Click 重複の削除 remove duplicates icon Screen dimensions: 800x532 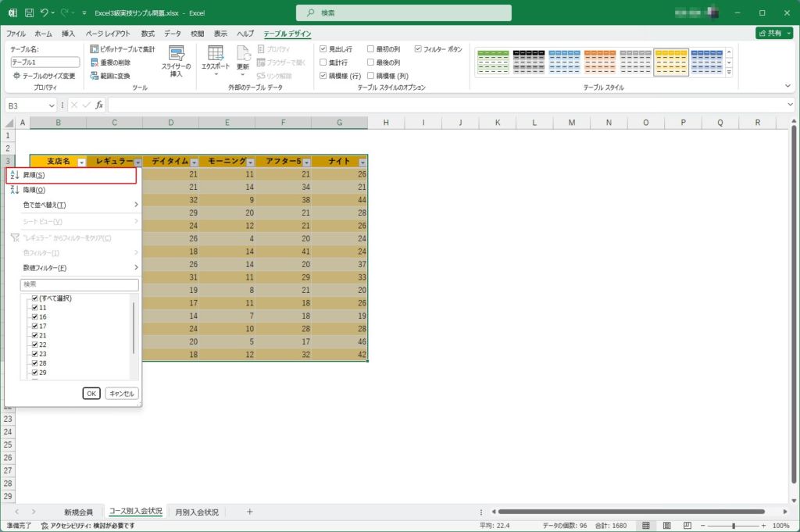95,62
